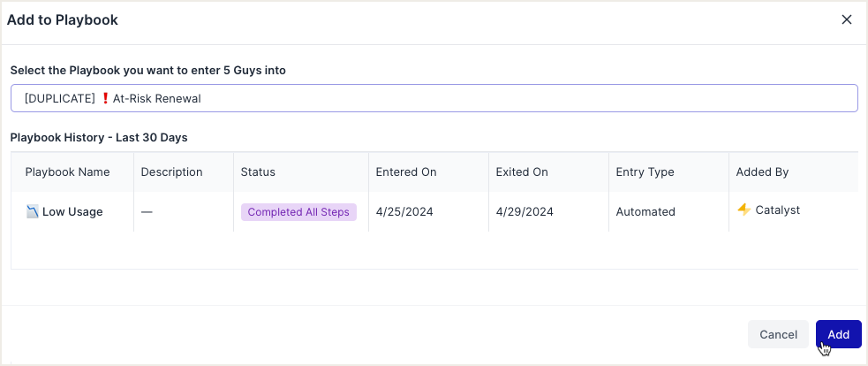The image size is (868, 366).
Task: Click the 4/25/2024 entered date cell
Action: [x=404, y=212]
